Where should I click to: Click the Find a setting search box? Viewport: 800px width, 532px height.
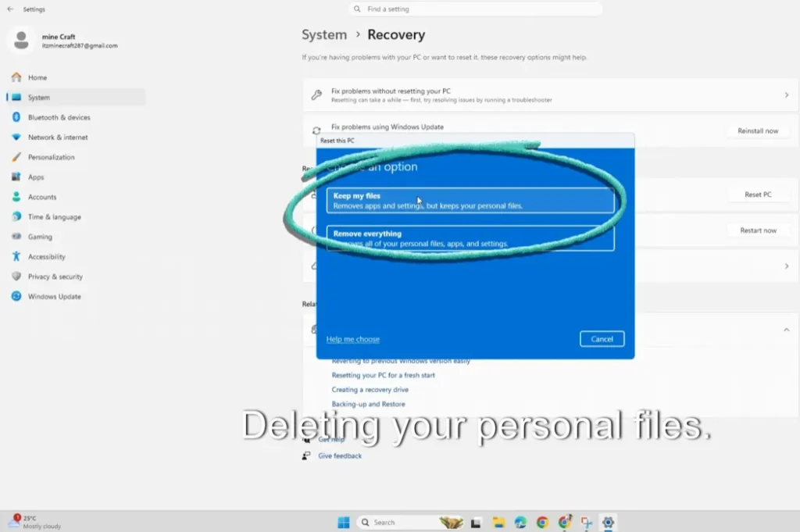pos(476,9)
